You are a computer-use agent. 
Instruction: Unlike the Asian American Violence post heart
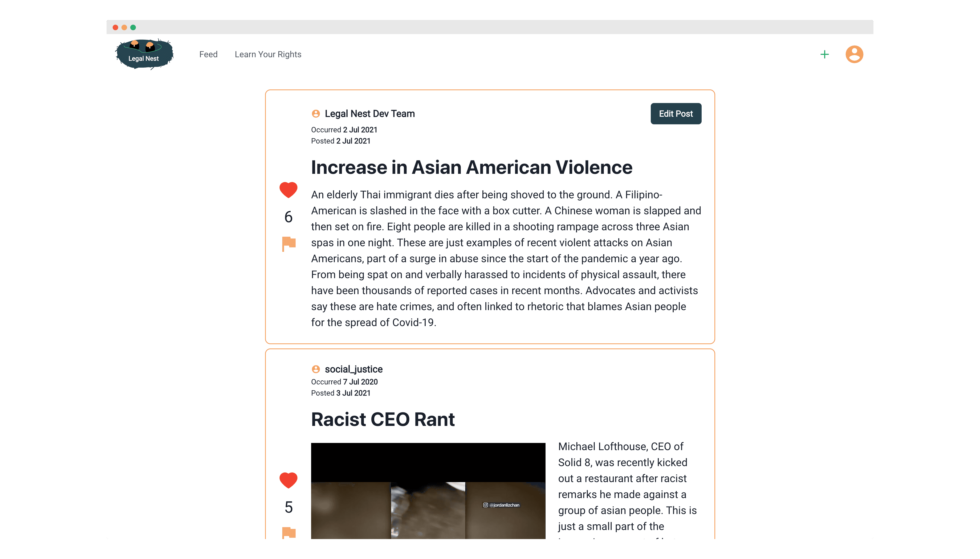(288, 190)
